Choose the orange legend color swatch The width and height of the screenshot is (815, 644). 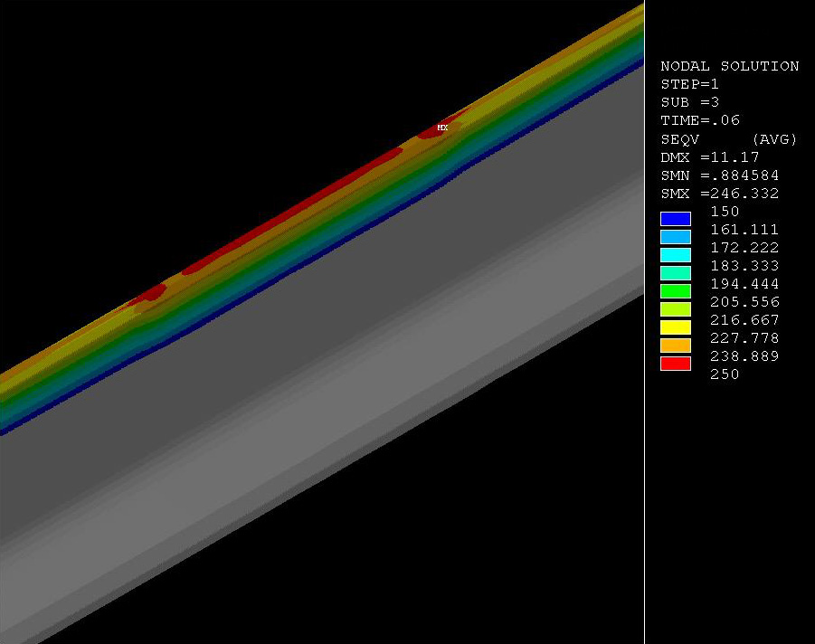pos(676,346)
